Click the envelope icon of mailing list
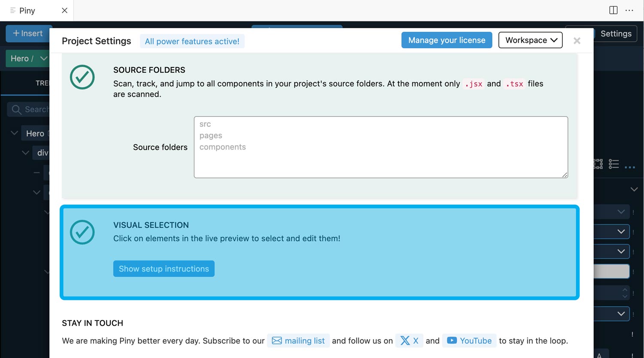The width and height of the screenshot is (644, 358). click(x=277, y=341)
